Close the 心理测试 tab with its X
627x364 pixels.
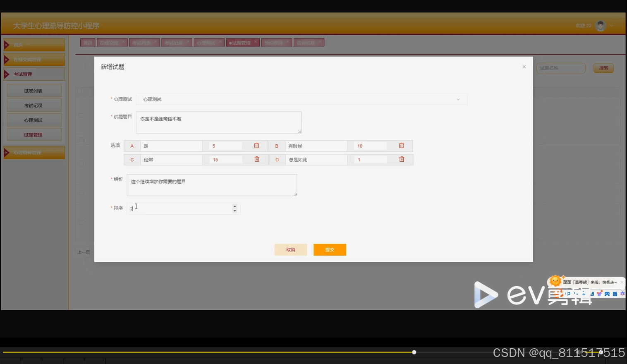click(x=220, y=42)
